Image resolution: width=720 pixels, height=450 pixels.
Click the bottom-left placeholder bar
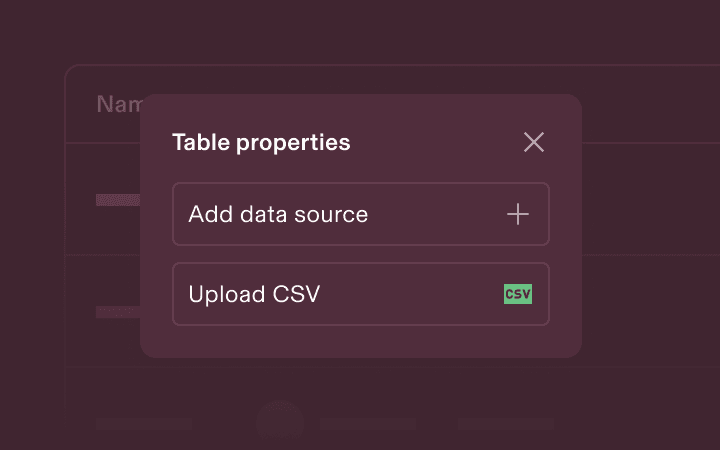pos(130,424)
